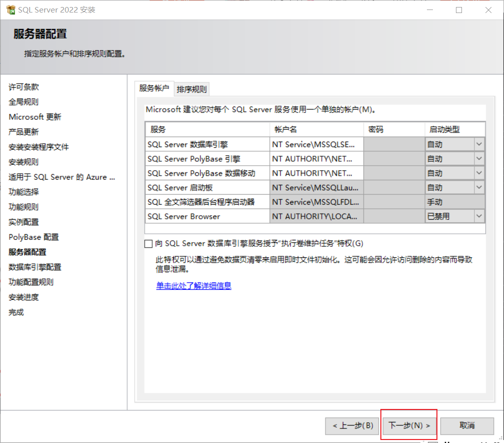The image size is (504, 443).
Task: Click NT Service\MSSQLFDL... account cell
Action: [317, 202]
